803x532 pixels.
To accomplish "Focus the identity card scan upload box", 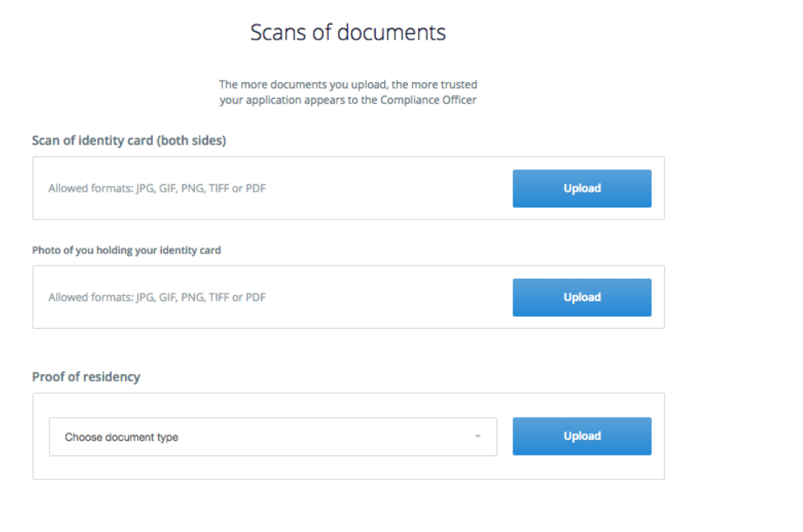I will (349, 188).
